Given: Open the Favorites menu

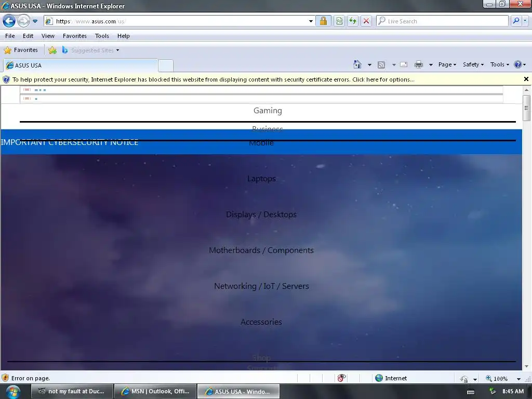Looking at the screenshot, I should [x=75, y=36].
